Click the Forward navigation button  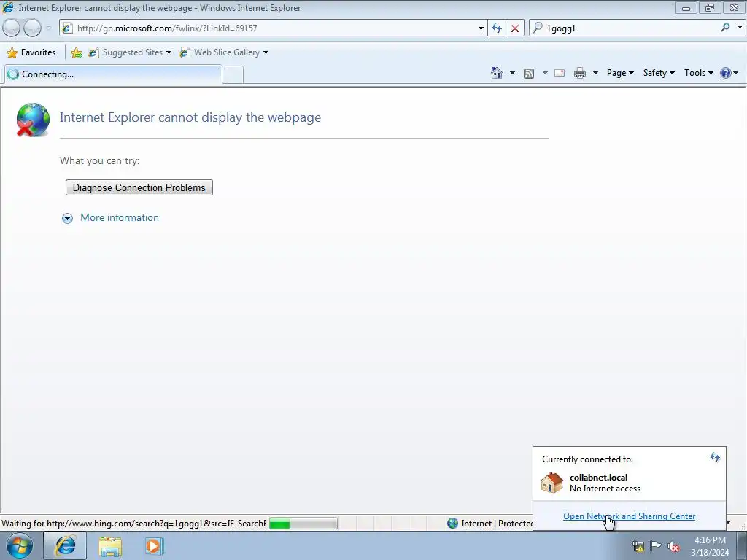click(32, 28)
